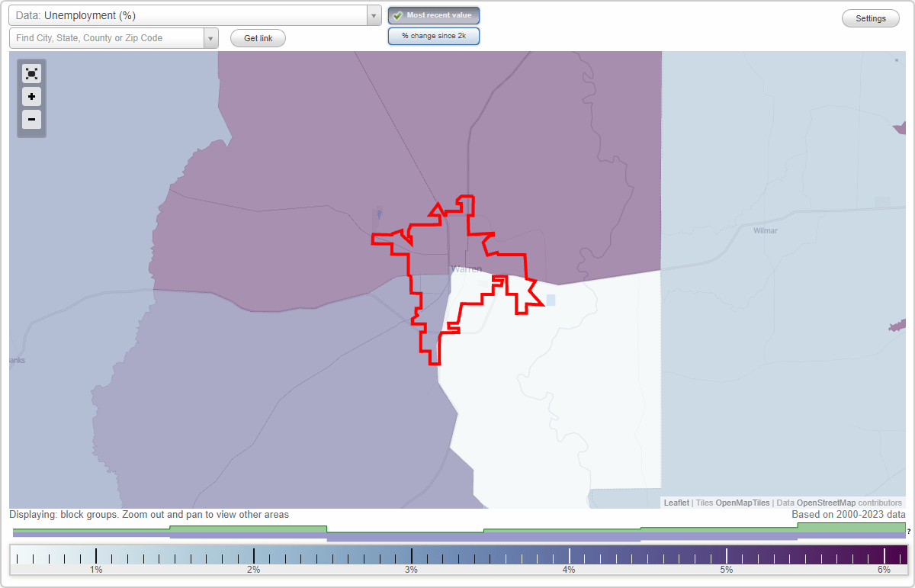Click the 6% mark on the color scale
The image size is (915, 588).
(884, 556)
